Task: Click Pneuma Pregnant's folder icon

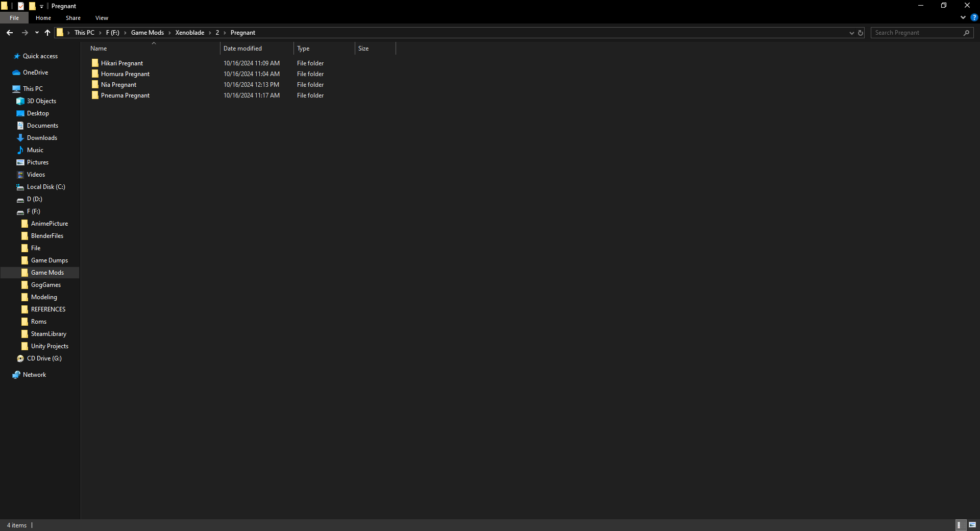Action: point(95,95)
